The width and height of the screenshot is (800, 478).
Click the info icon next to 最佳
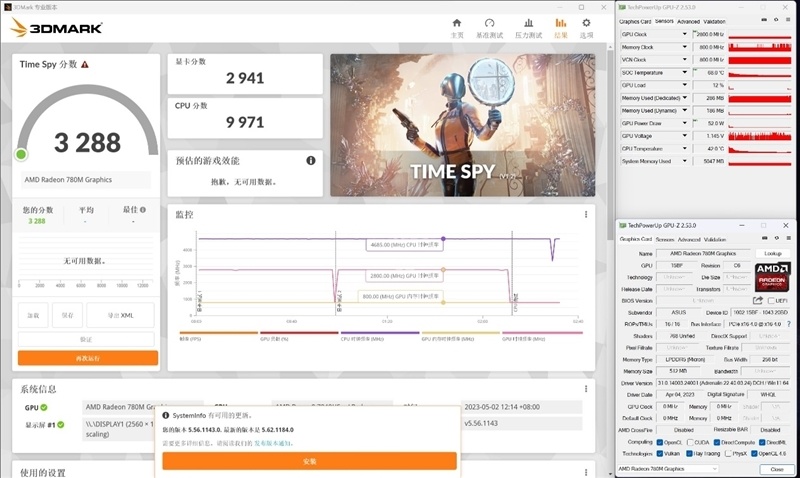point(143,210)
